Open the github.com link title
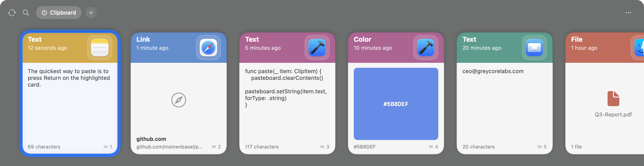 [x=151, y=139]
